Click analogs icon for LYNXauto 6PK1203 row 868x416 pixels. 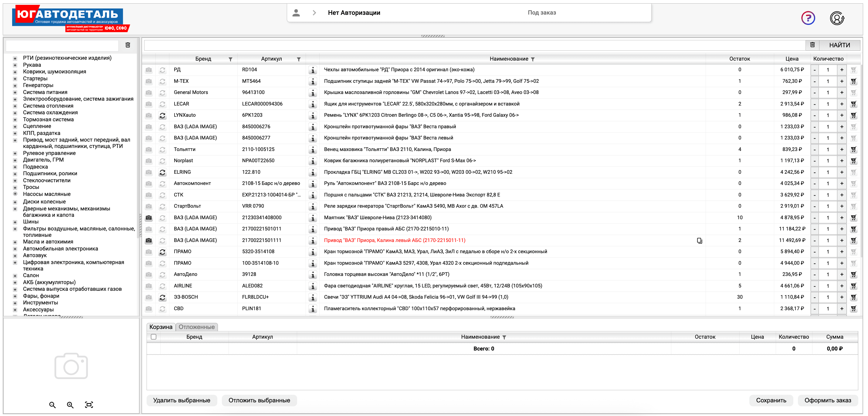coord(162,116)
